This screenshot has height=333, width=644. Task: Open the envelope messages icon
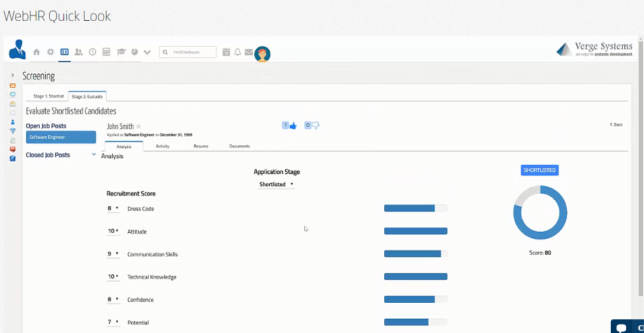pyautogui.click(x=248, y=52)
